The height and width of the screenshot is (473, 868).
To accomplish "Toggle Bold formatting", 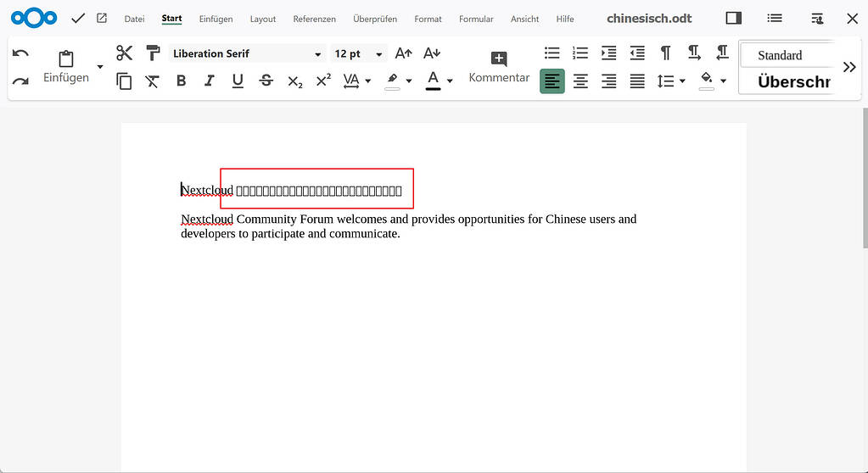I will (x=181, y=81).
